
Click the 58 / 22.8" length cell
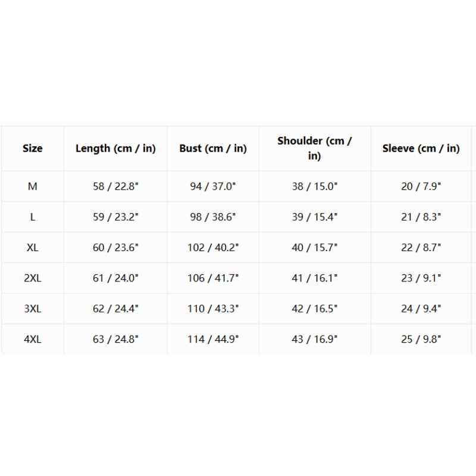click(115, 186)
